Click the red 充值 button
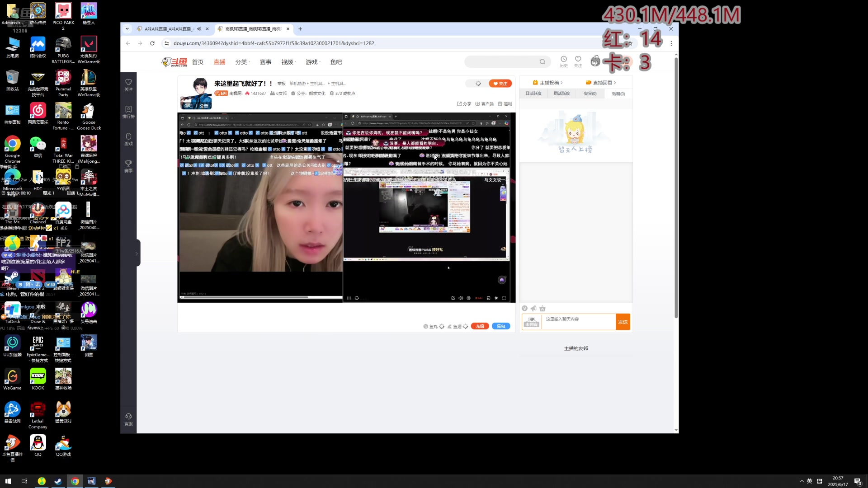 click(480, 326)
